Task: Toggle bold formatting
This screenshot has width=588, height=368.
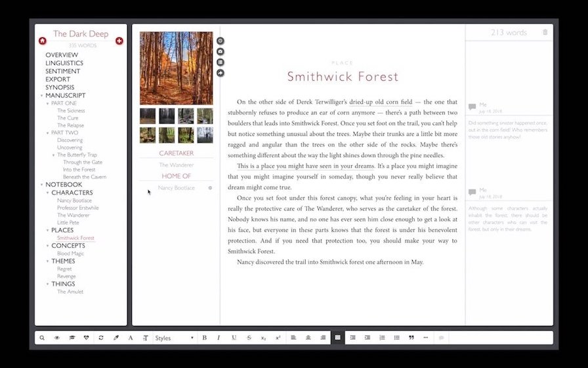Action: (x=204, y=338)
